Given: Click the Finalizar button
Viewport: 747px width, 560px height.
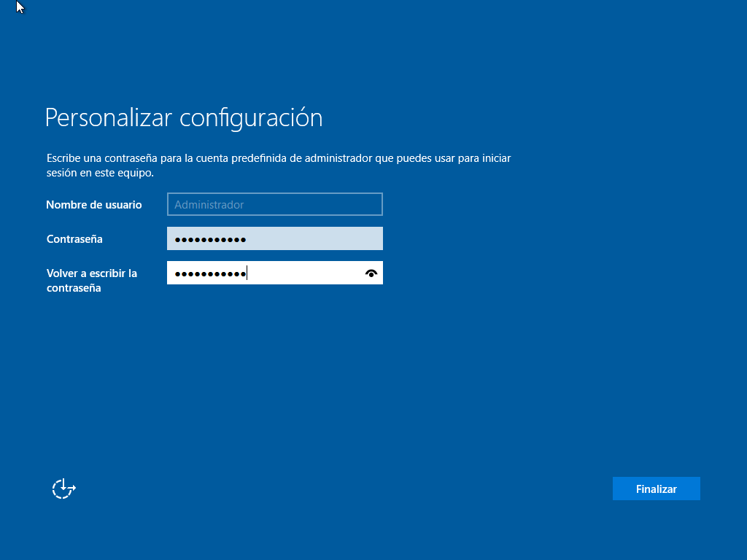Looking at the screenshot, I should (656, 489).
